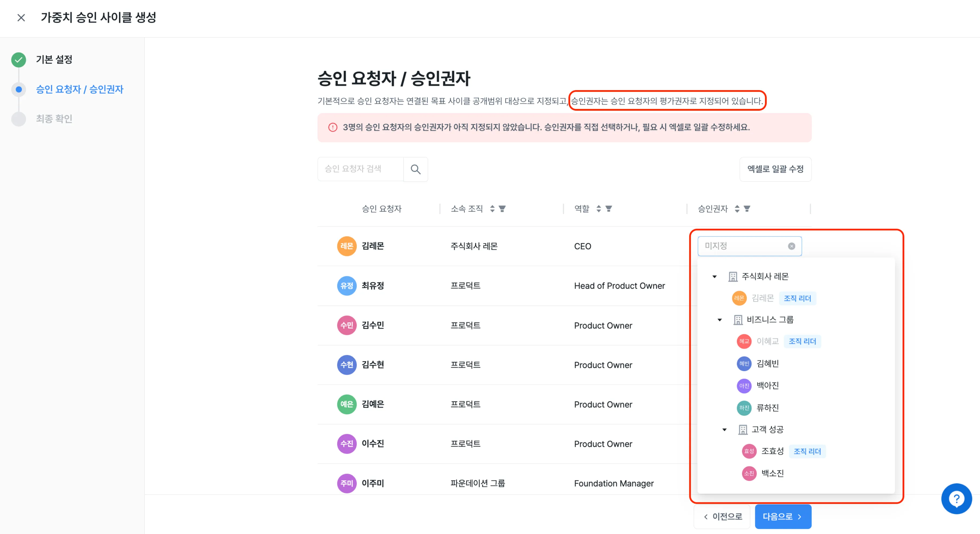The image size is (980, 534).
Task: Click the 김레몬 avatar in requester table
Action: 347,246
